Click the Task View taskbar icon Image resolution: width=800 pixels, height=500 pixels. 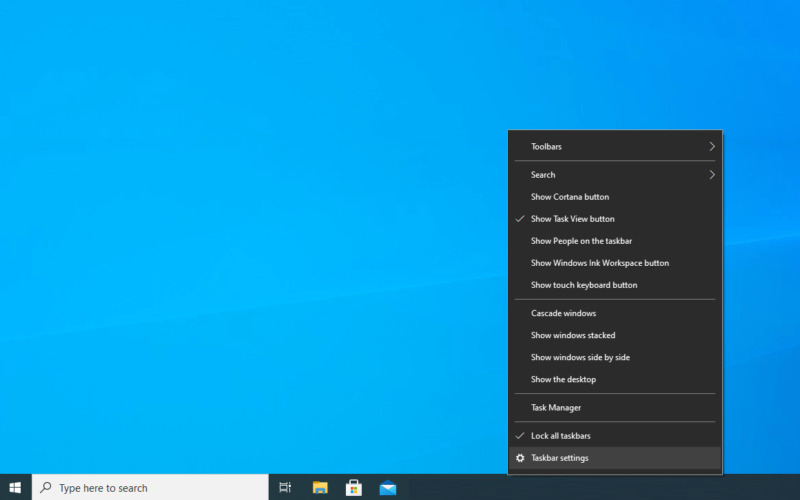pyautogui.click(x=285, y=488)
